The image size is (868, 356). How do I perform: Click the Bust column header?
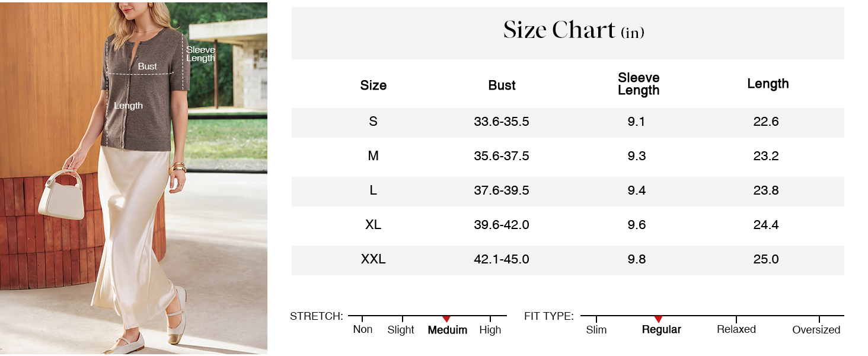(x=502, y=85)
